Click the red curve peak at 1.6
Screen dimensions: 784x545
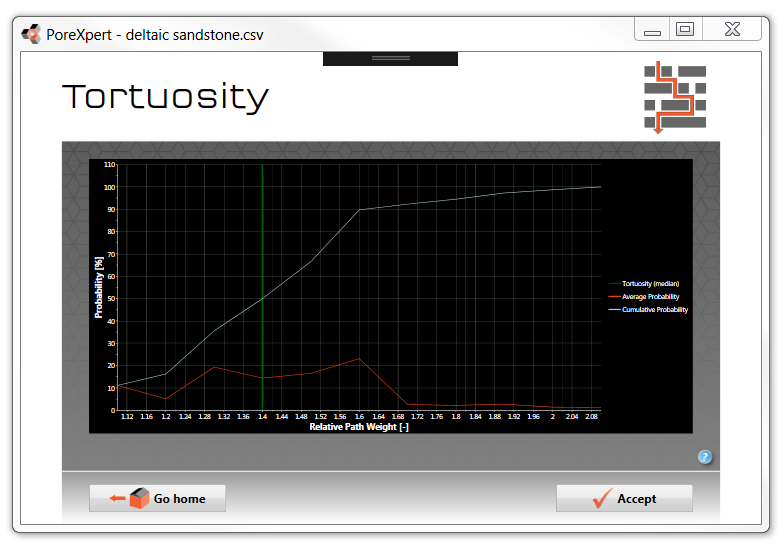point(359,358)
